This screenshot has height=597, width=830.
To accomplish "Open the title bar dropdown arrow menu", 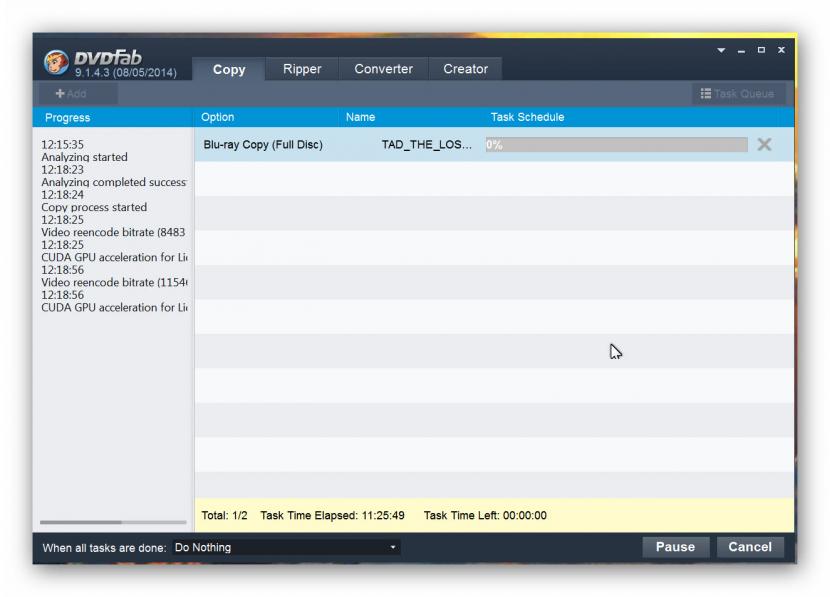I will click(721, 50).
